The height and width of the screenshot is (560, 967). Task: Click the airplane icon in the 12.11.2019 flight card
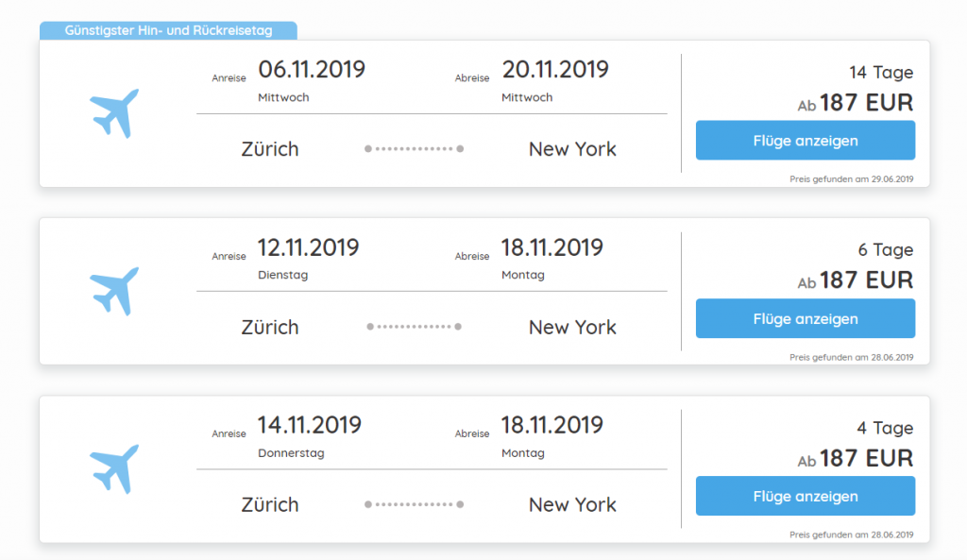tap(115, 291)
